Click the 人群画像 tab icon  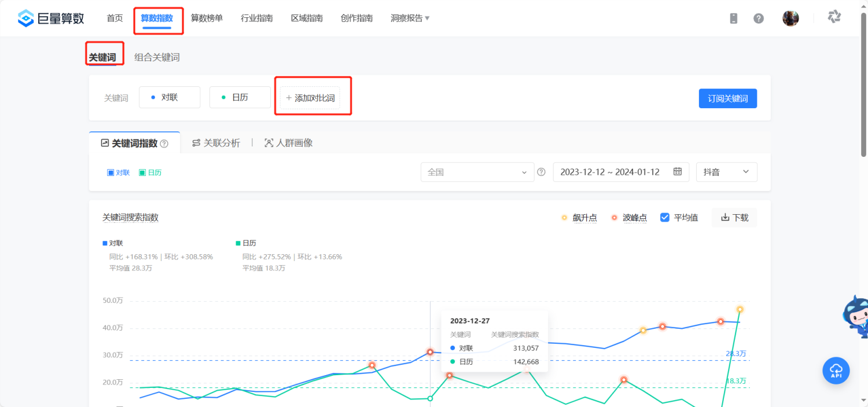coord(269,143)
